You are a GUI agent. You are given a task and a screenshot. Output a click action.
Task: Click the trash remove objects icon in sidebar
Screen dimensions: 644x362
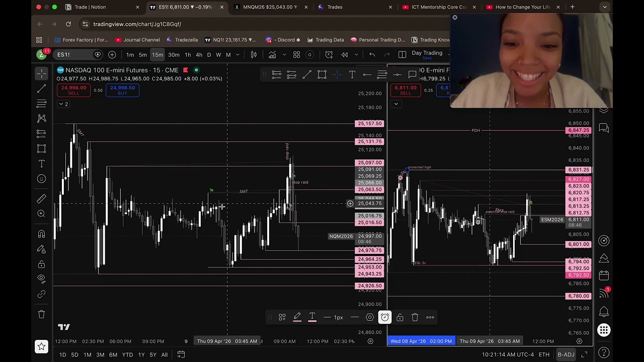[x=41, y=314]
